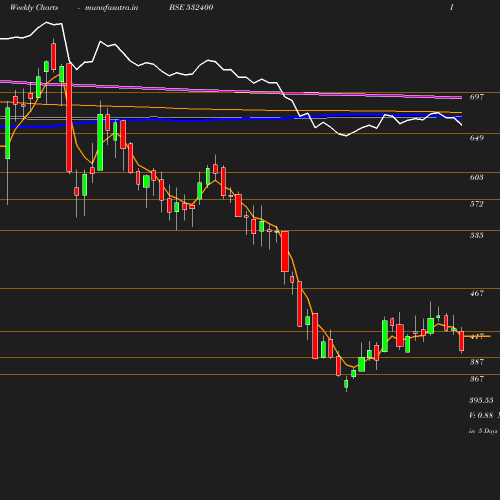The image size is (500, 500).
Task: Click the 'BSE 532400' symbol text
Action: [191, 7]
